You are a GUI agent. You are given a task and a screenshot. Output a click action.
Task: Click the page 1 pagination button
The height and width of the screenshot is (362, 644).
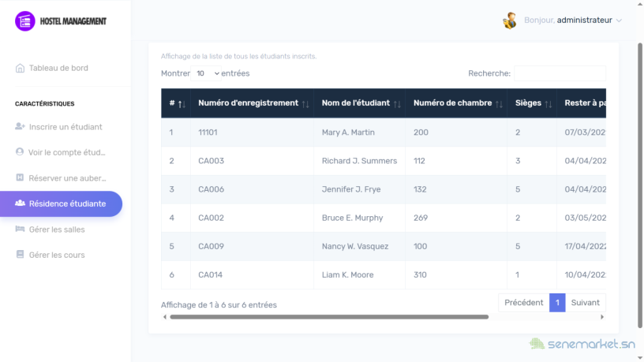tap(557, 303)
